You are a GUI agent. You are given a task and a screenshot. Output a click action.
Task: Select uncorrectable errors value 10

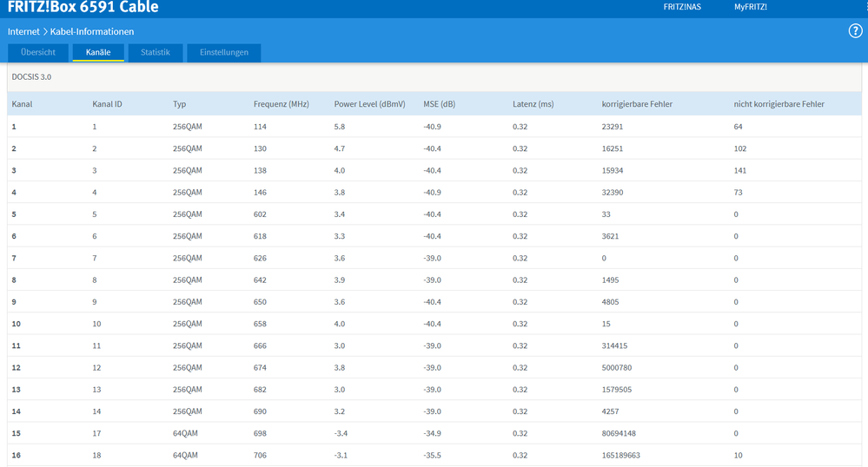pos(738,456)
